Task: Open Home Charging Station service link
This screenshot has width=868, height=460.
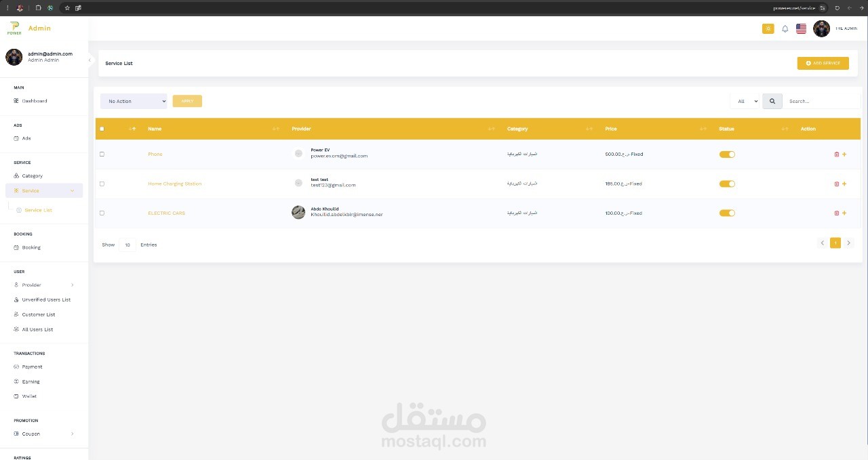Action: (175, 184)
